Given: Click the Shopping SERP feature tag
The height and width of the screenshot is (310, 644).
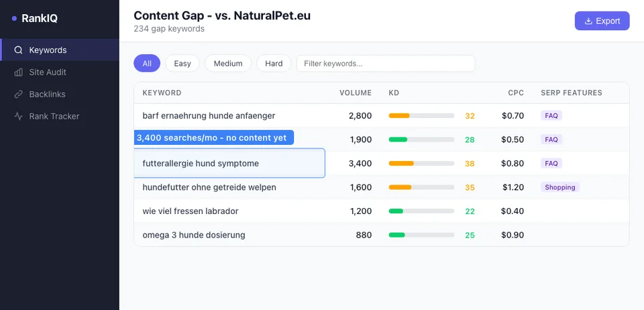Looking at the screenshot, I should pyautogui.click(x=559, y=187).
